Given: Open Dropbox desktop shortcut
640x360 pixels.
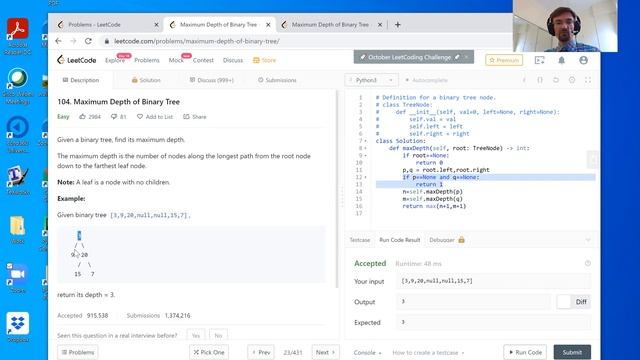Looking at the screenshot, I should (x=18, y=327).
